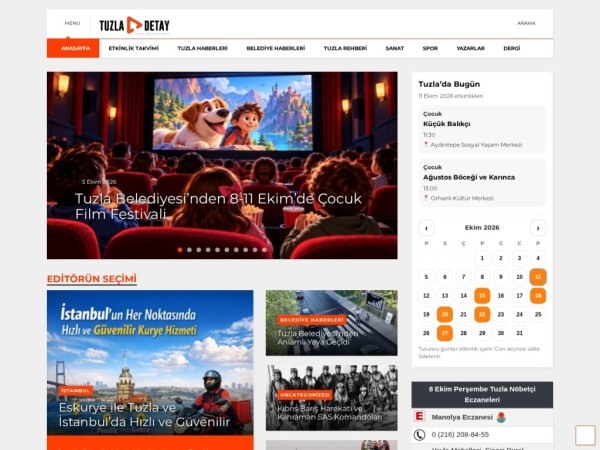Screen dimensions: 600x450
Task: Open ETKİNLİK TAKVİMİ menu item
Action: click(x=134, y=48)
